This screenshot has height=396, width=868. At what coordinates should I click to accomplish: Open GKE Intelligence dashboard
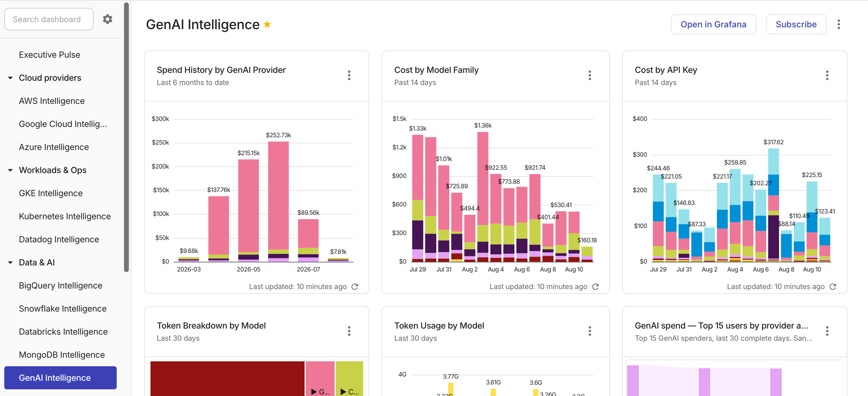click(50, 193)
